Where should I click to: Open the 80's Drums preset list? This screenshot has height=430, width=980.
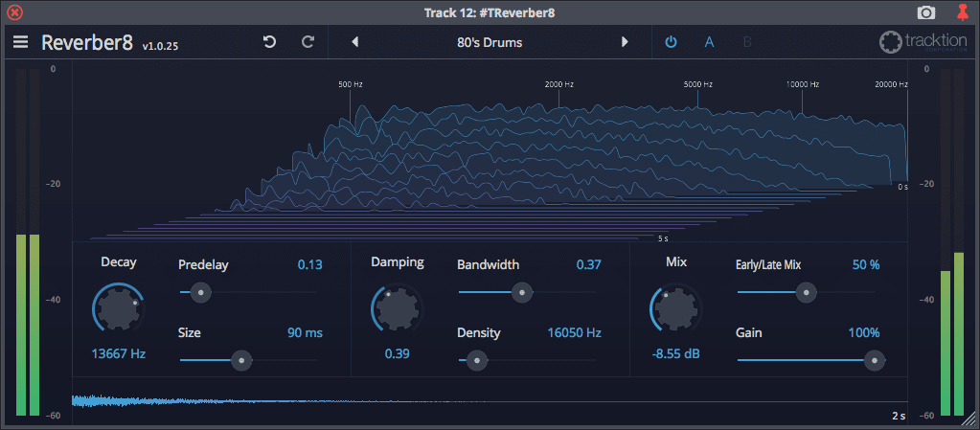(490, 42)
